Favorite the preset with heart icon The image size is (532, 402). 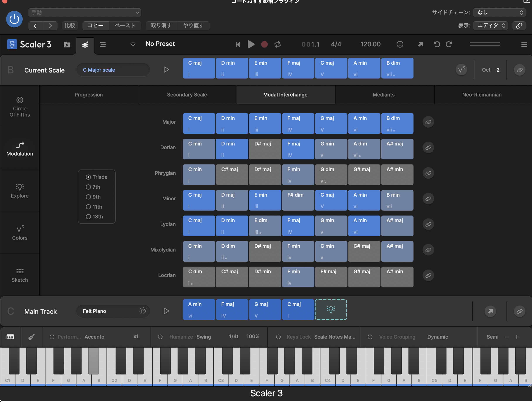(133, 44)
